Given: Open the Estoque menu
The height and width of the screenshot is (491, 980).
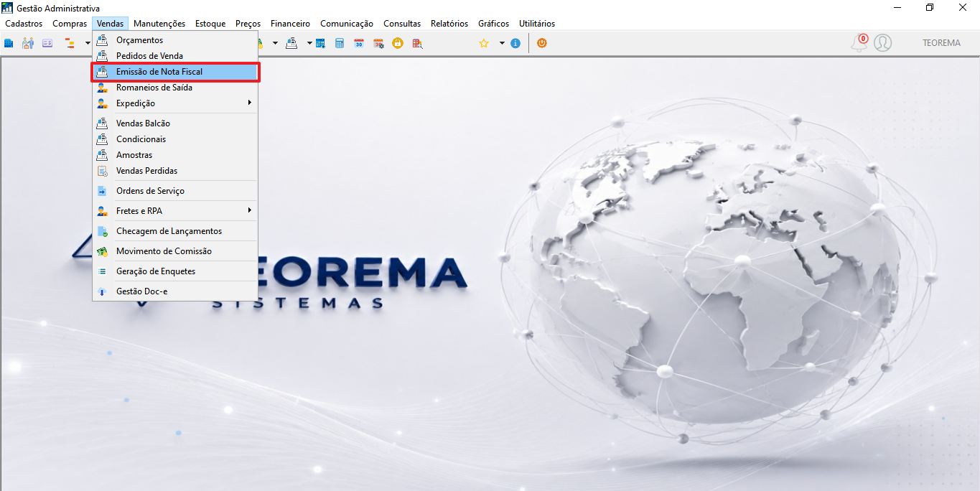Looking at the screenshot, I should pos(210,24).
